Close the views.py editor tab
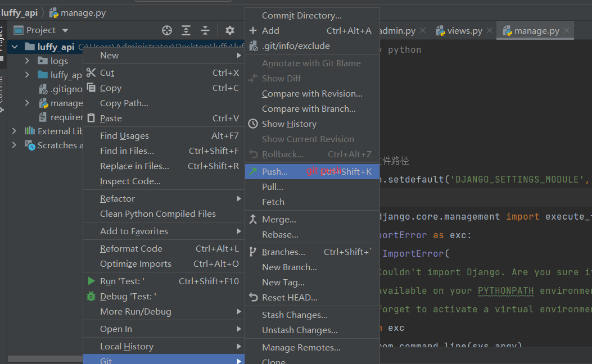This screenshot has height=364, width=592. (490, 30)
